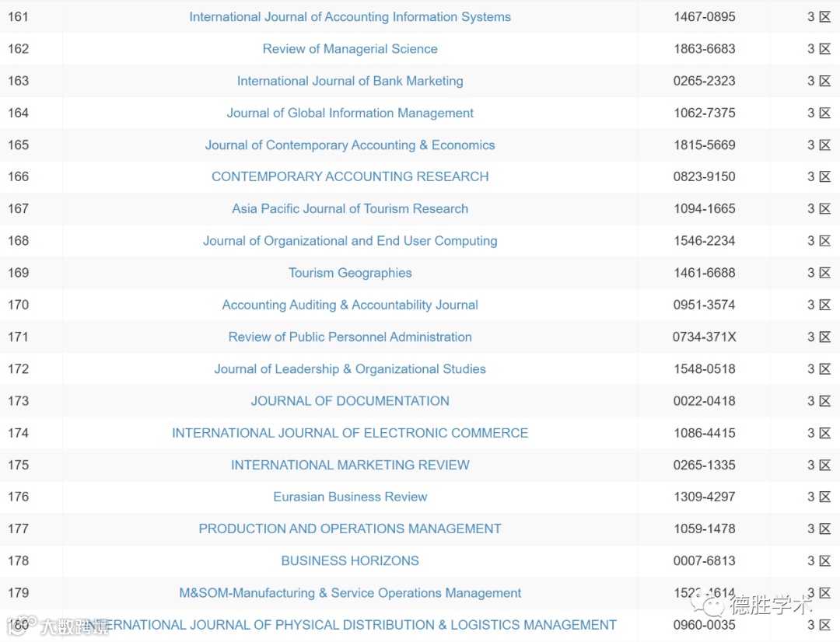Select ISSN 0960-0035 cell
This screenshot has width=840, height=642.
pyautogui.click(x=705, y=625)
